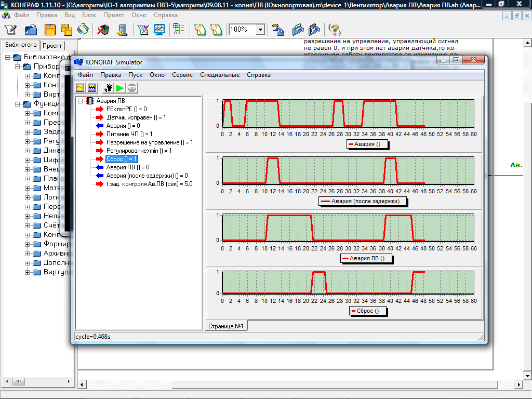
Task: Click the workspace vertical scrollbar up arrow
Action: pos(528,43)
